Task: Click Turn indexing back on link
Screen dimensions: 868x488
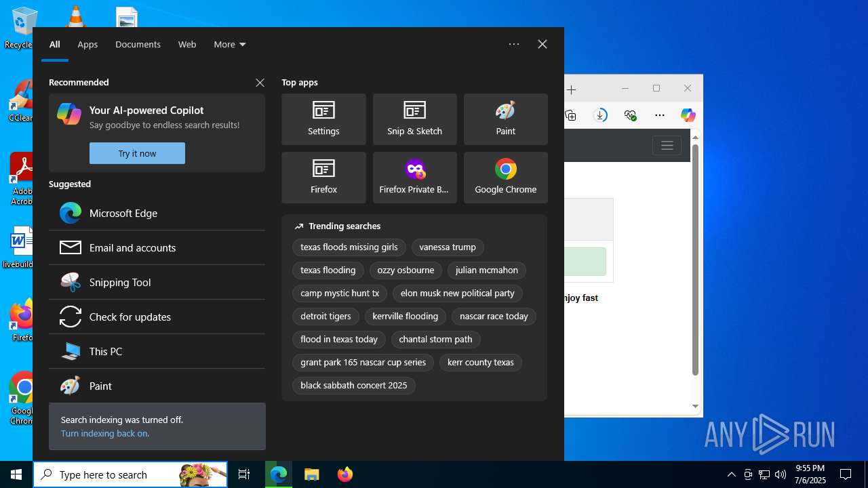Action: [105, 433]
